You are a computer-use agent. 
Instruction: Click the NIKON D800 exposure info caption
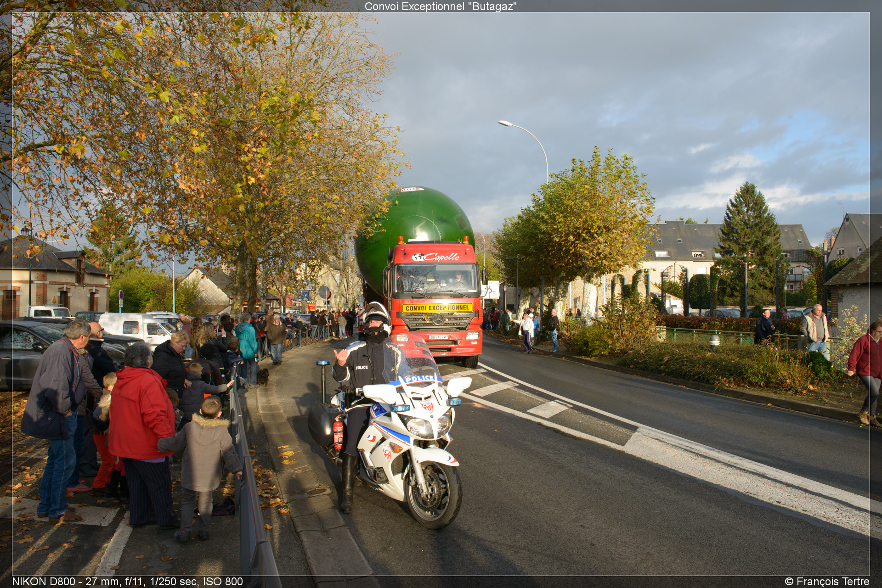tap(127, 582)
